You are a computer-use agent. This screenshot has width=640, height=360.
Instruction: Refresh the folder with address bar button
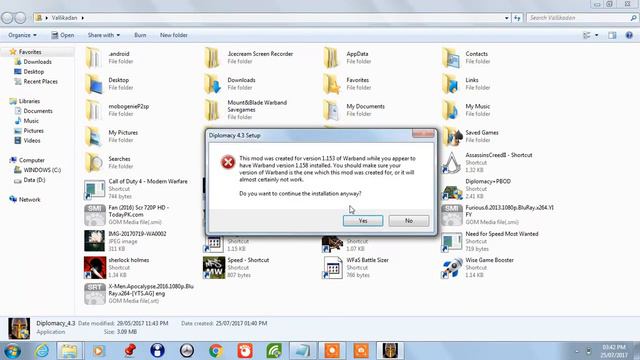(x=517, y=18)
